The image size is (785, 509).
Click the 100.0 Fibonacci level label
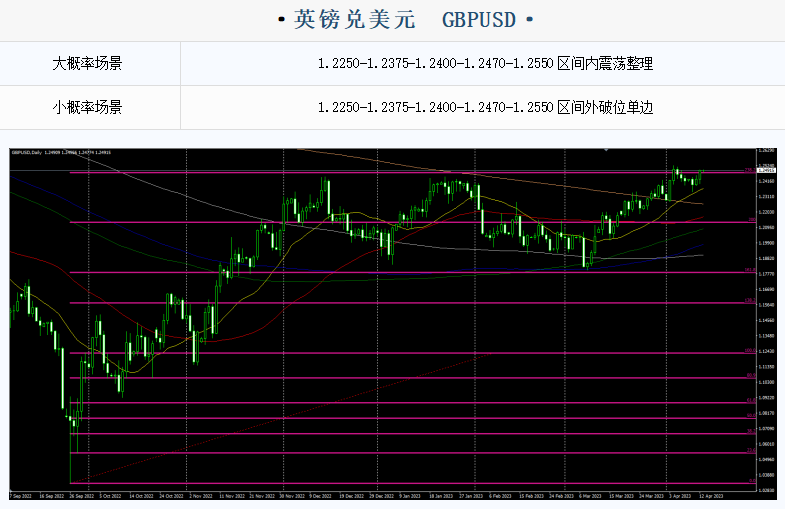click(750, 350)
